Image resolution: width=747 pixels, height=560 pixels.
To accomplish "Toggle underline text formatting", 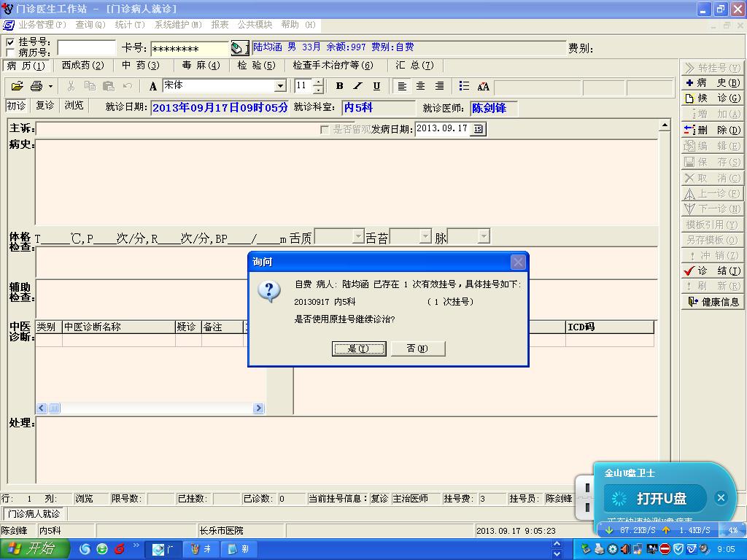I will [x=376, y=86].
